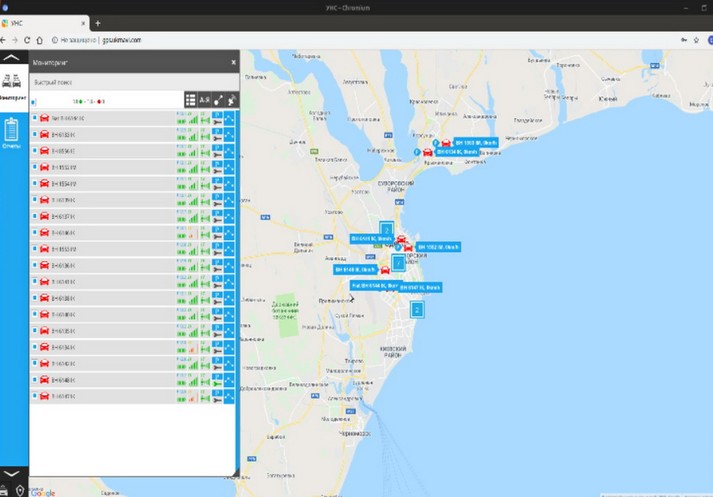Click the red car icon in first vehicle row

tap(44, 118)
